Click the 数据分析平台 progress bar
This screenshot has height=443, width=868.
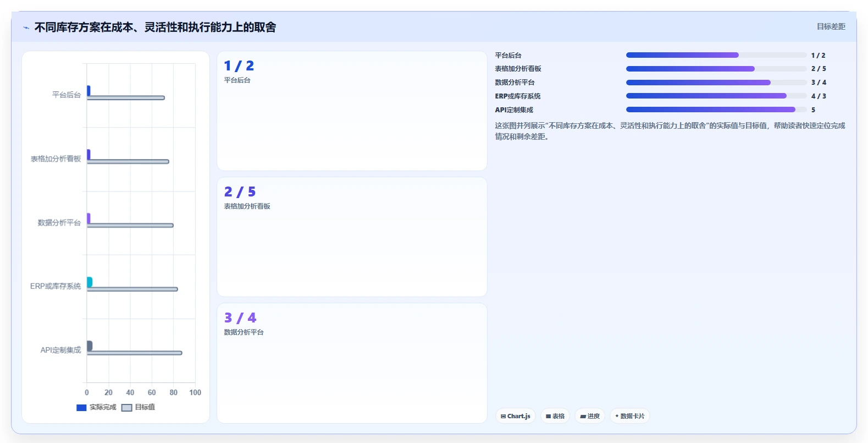tap(716, 83)
